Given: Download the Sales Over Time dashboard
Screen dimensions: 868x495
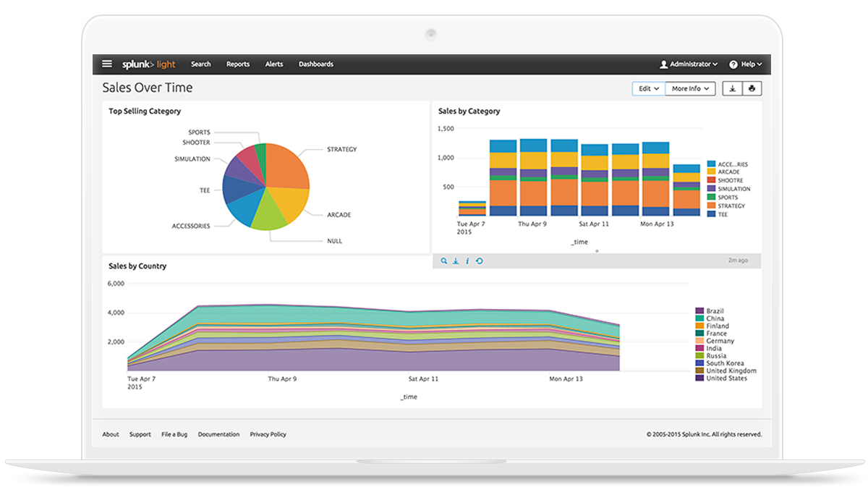Looking at the screenshot, I should [732, 88].
